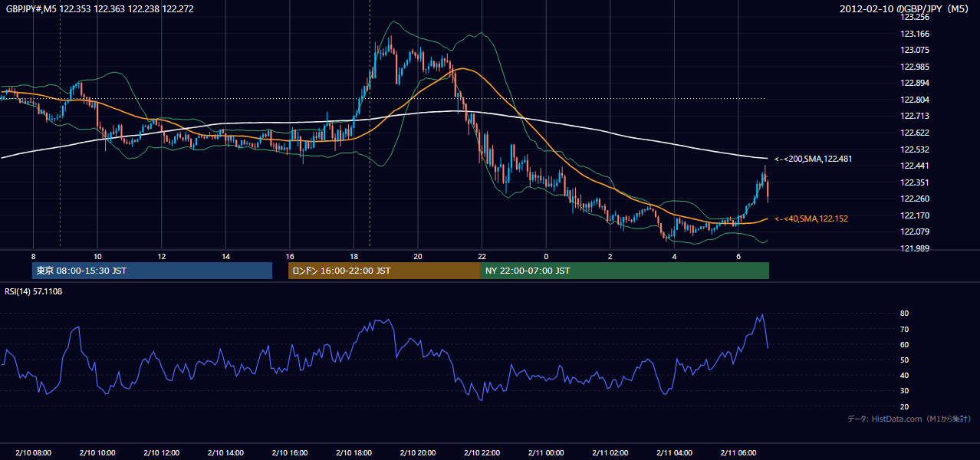
Task: Click the 東京 08:00-15:30 JST session bar
Action: coord(152,271)
